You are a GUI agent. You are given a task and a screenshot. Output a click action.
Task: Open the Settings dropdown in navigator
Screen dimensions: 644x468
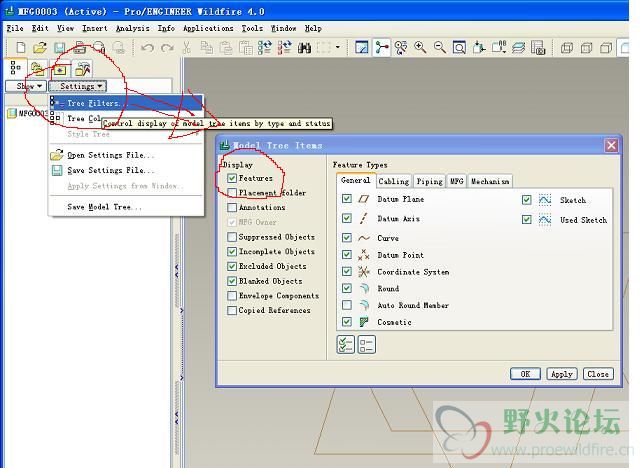pos(78,86)
